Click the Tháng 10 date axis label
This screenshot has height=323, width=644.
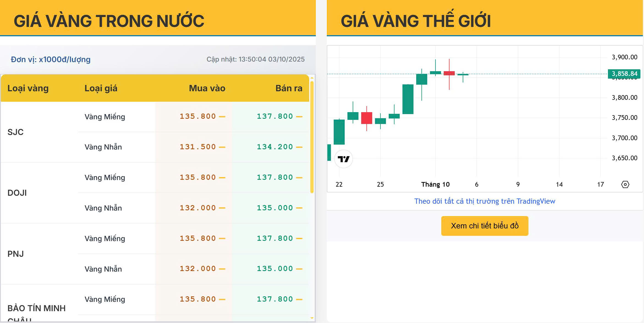tap(435, 184)
